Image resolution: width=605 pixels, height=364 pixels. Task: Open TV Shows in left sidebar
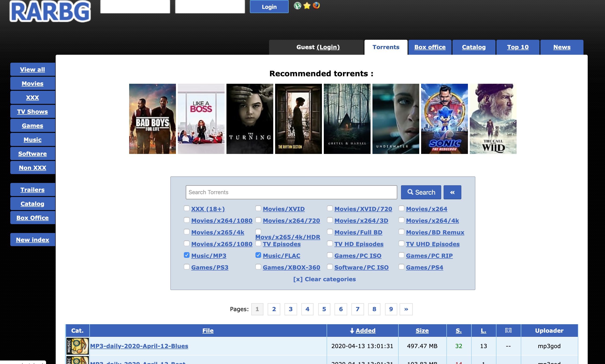pos(32,112)
